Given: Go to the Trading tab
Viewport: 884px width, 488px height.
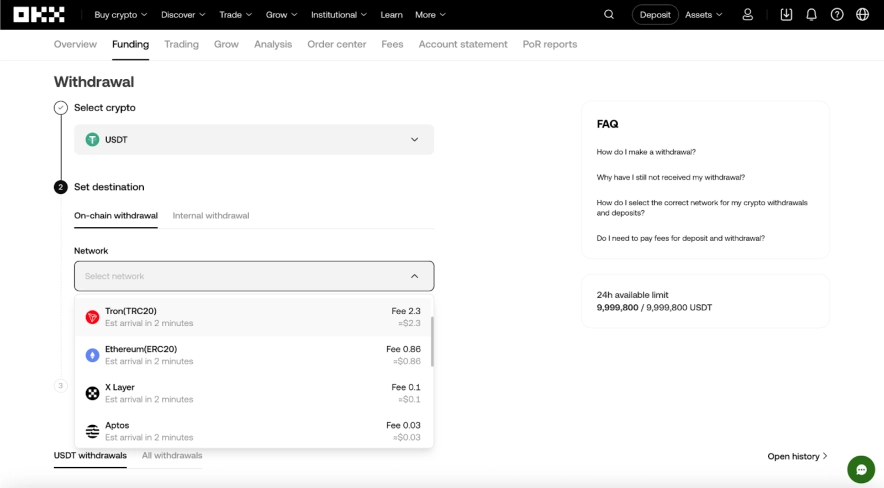Looking at the screenshot, I should (181, 45).
